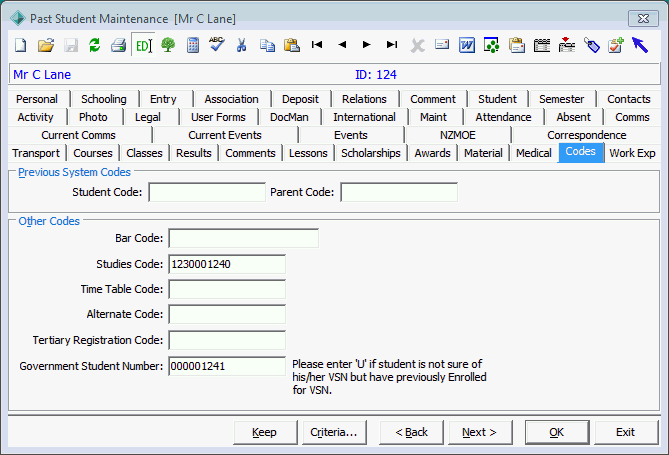Viewport: 669px width, 455px height.
Task: Click the Next > button
Action: 480,432
